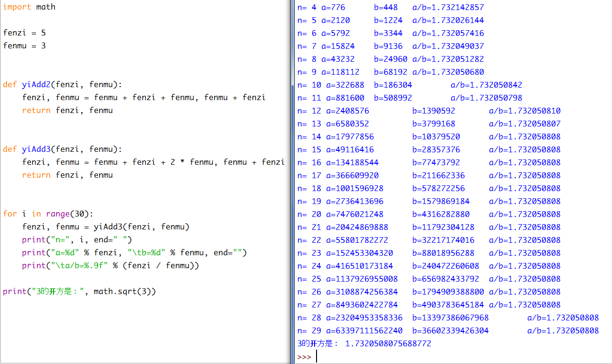Click the n= 20 output line in shell
Viewport: 612px width, 364px height.
coord(429,215)
